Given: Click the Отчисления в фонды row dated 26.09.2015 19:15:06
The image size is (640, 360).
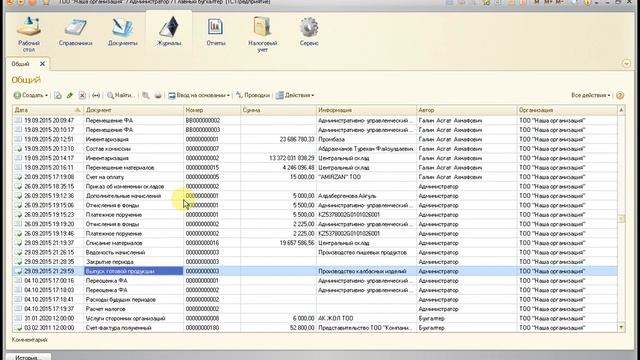Looking at the screenshot, I should click(315, 205).
